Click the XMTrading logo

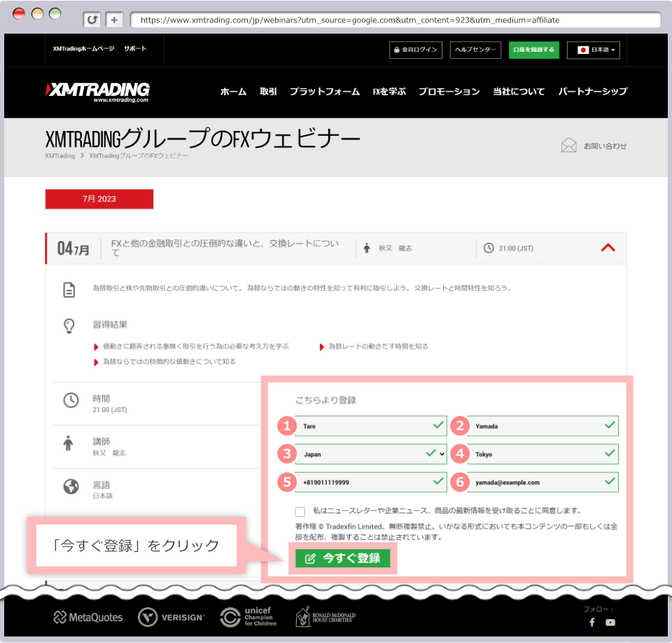click(x=97, y=91)
